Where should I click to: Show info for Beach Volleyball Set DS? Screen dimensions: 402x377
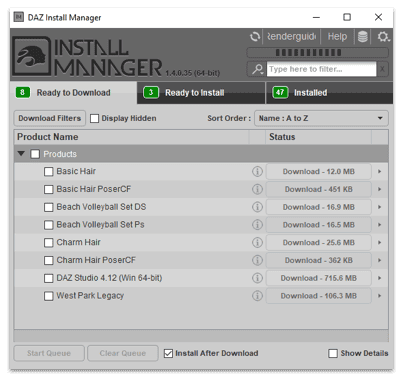click(257, 207)
